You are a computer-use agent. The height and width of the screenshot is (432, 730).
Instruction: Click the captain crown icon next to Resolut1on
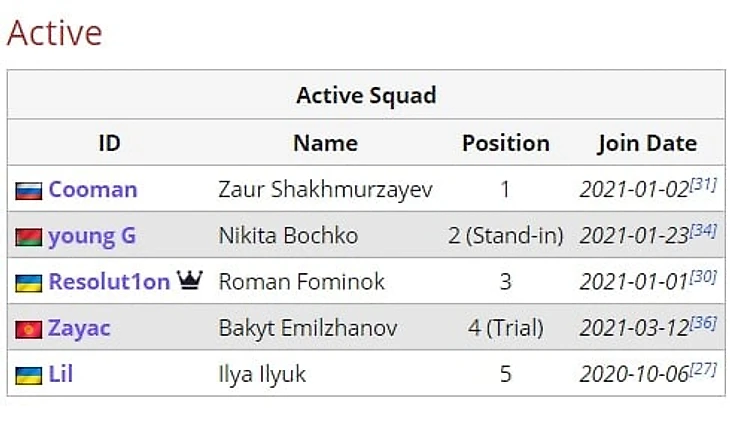(x=189, y=280)
